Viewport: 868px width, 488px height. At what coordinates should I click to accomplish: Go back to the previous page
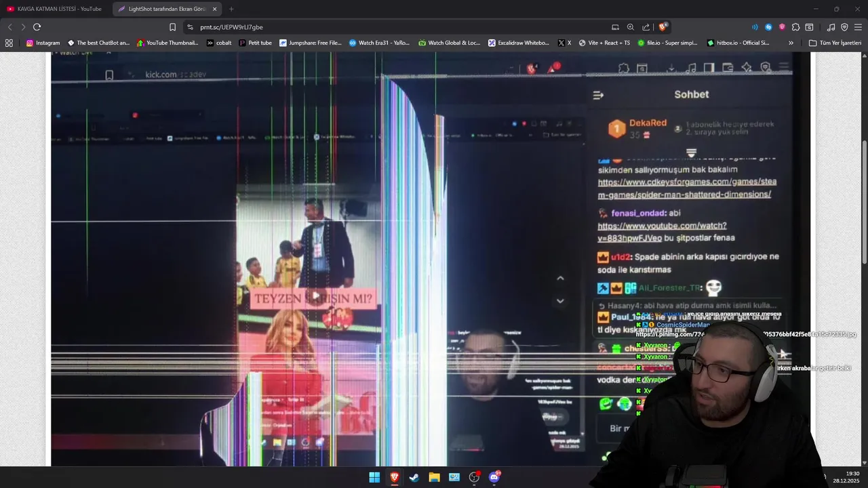9,27
